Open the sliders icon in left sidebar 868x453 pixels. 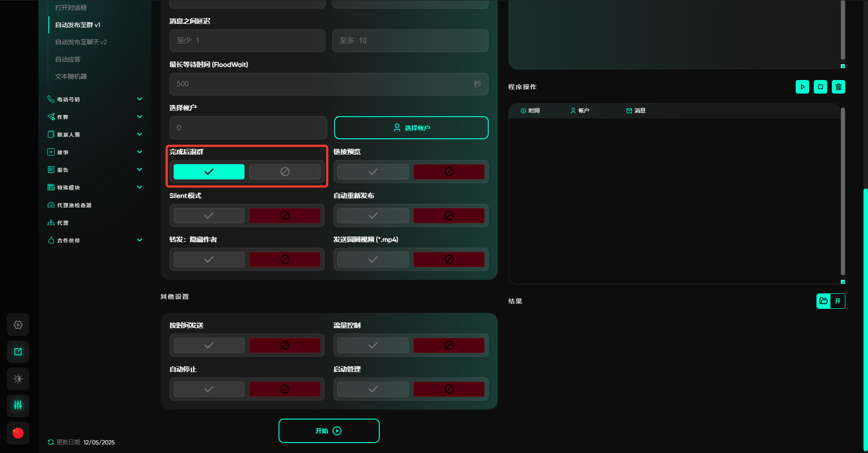tap(18, 406)
